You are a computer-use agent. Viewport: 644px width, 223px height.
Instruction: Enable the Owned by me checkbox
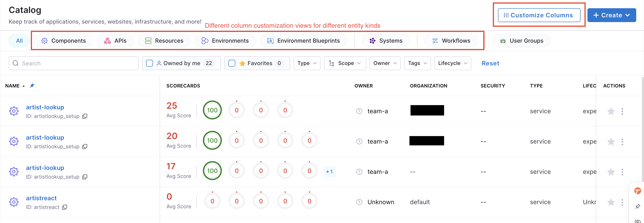click(149, 63)
